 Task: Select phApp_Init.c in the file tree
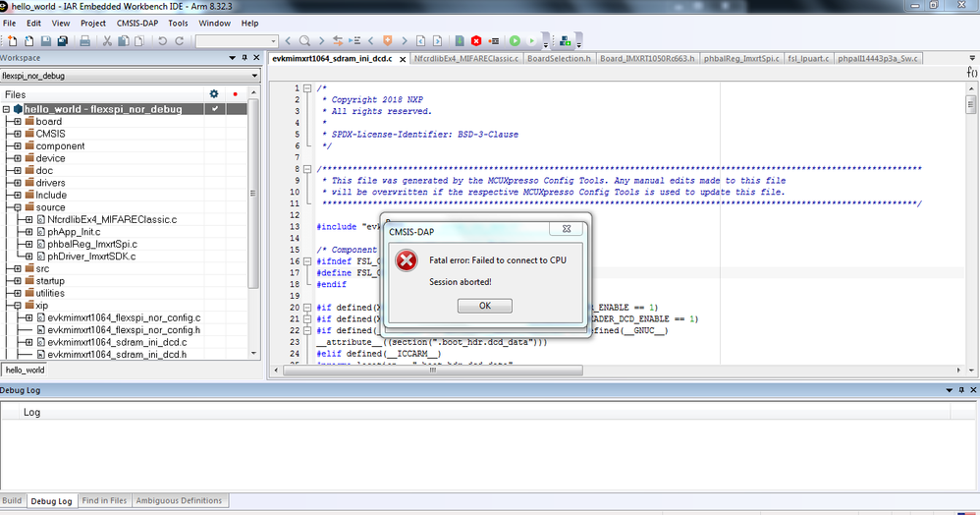tap(74, 232)
